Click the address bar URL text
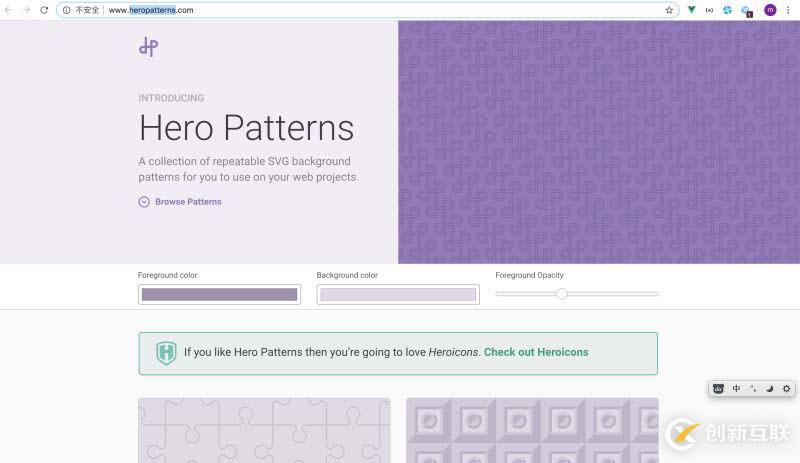The width and height of the screenshot is (800, 463). [x=151, y=10]
